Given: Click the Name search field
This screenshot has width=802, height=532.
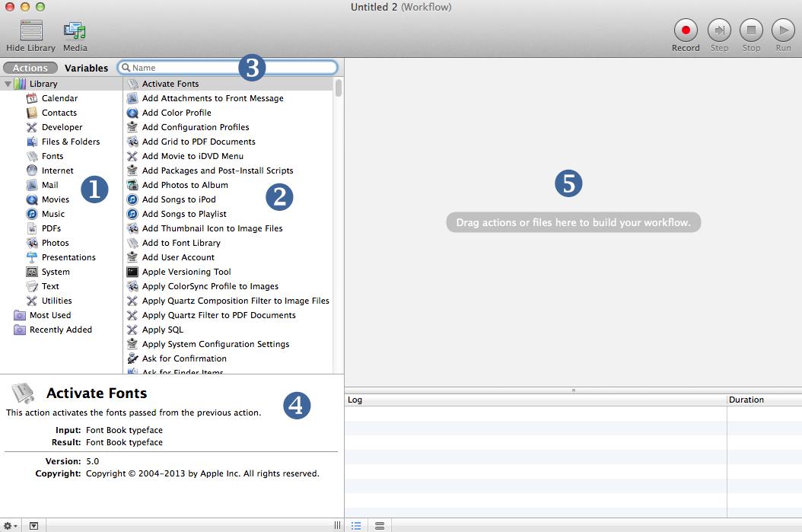Looking at the screenshot, I should (x=228, y=68).
